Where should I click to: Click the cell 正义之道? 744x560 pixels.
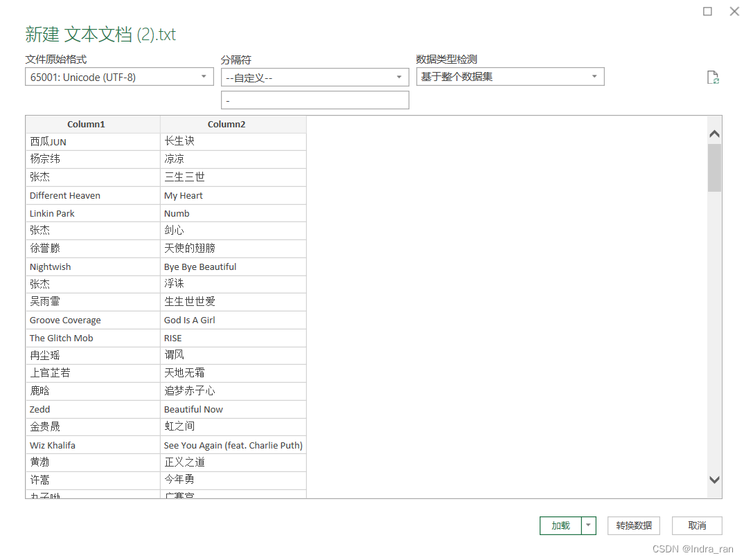233,462
